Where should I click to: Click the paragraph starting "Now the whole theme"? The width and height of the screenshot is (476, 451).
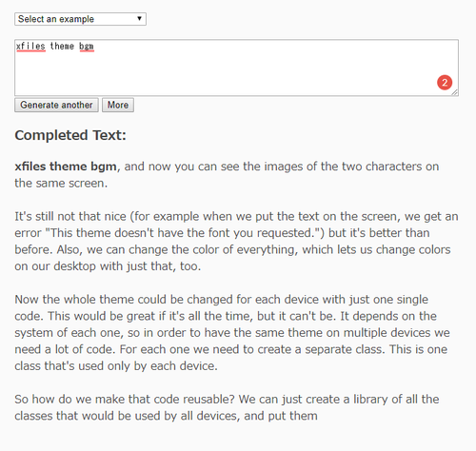[232, 332]
